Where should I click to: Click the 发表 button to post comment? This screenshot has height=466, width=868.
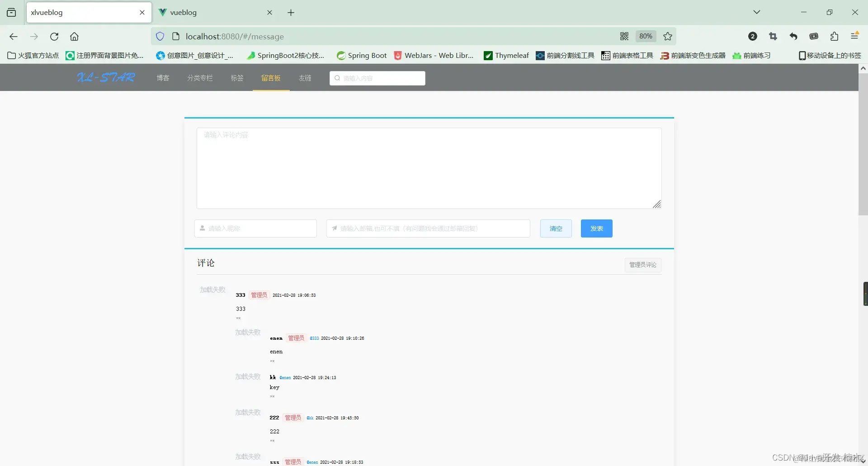(597, 228)
